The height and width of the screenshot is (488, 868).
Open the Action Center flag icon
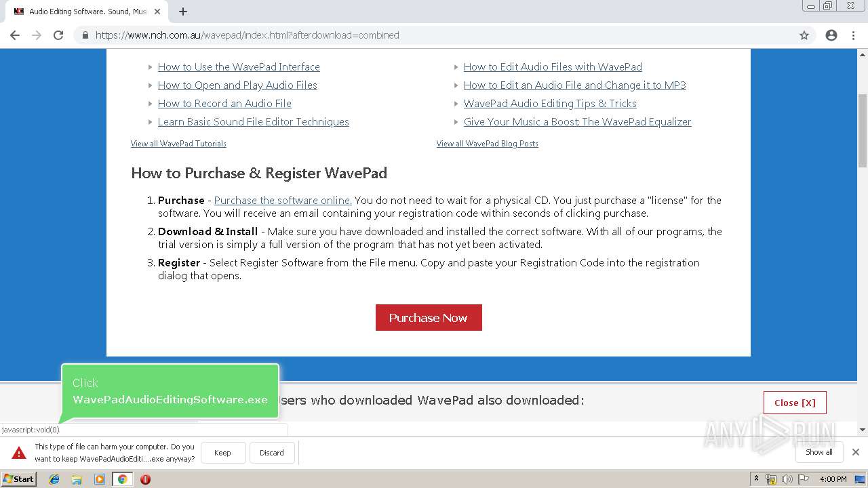pyautogui.click(x=804, y=479)
